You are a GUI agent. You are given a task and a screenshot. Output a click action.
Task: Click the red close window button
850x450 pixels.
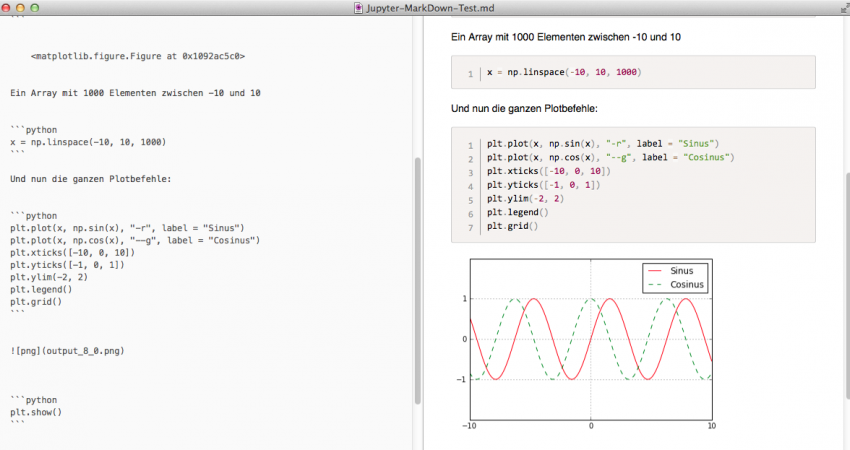click(x=7, y=8)
